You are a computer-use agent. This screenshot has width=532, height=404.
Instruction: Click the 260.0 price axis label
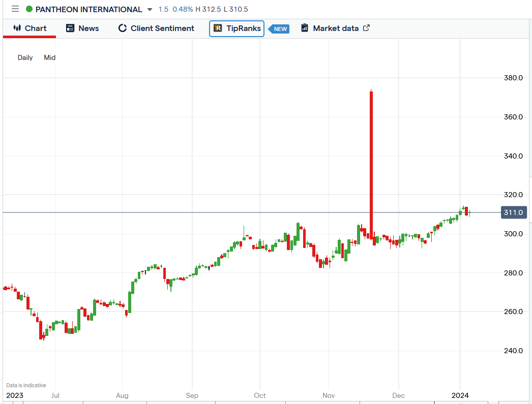[x=513, y=312]
